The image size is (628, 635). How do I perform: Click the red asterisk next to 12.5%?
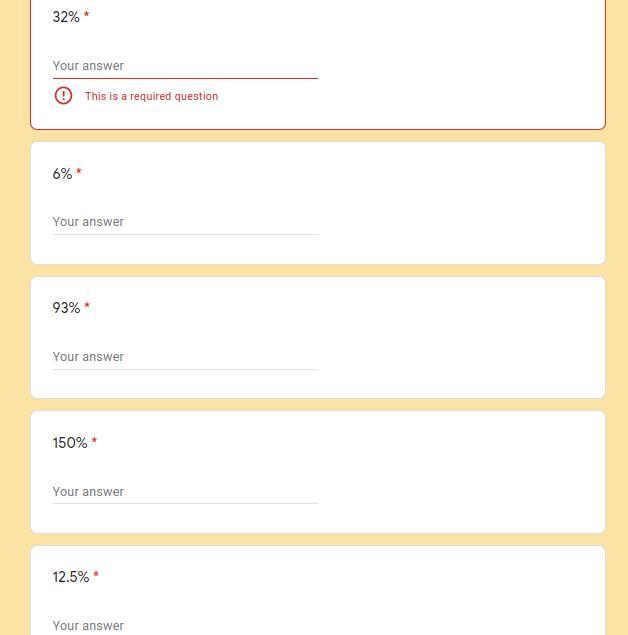(96, 576)
